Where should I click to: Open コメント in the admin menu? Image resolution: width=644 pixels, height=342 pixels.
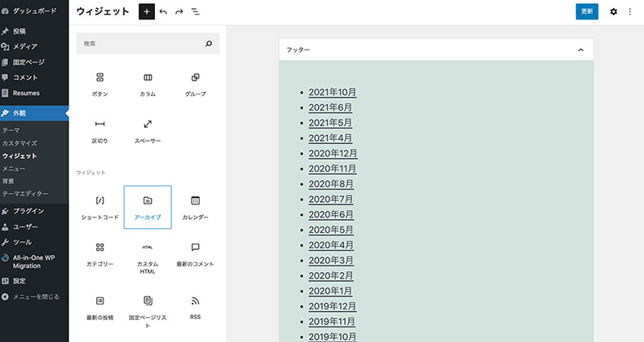pos(34,77)
